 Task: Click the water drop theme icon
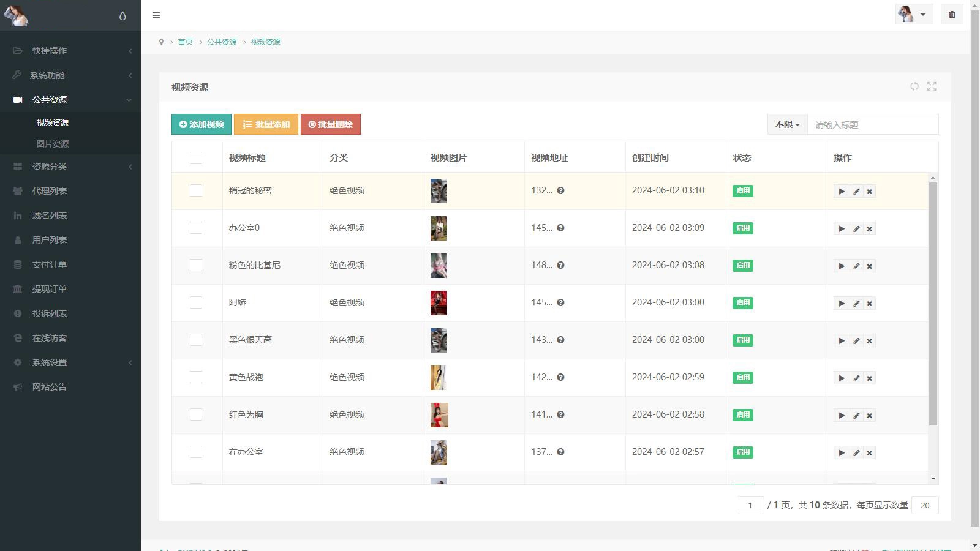coord(123,16)
